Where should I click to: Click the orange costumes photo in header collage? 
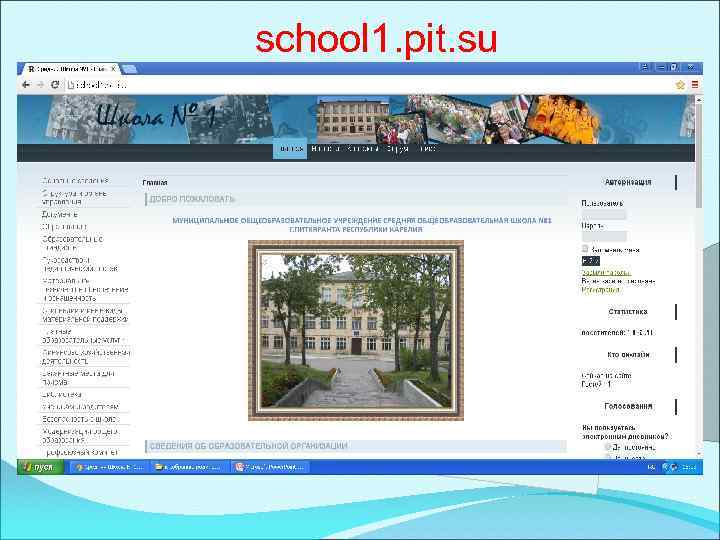click(563, 120)
